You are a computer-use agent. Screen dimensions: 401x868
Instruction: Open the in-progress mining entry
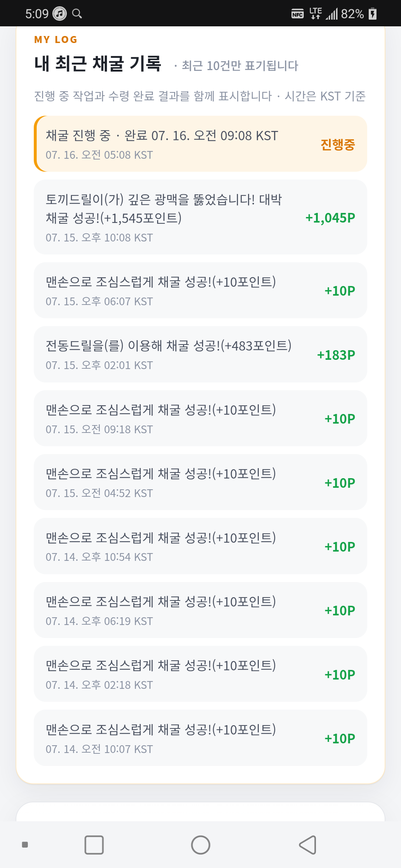click(200, 144)
